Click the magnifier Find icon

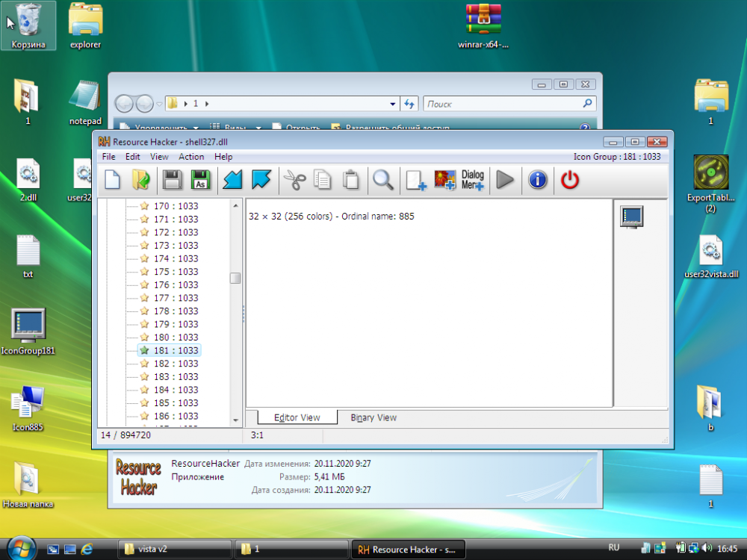coord(383,180)
